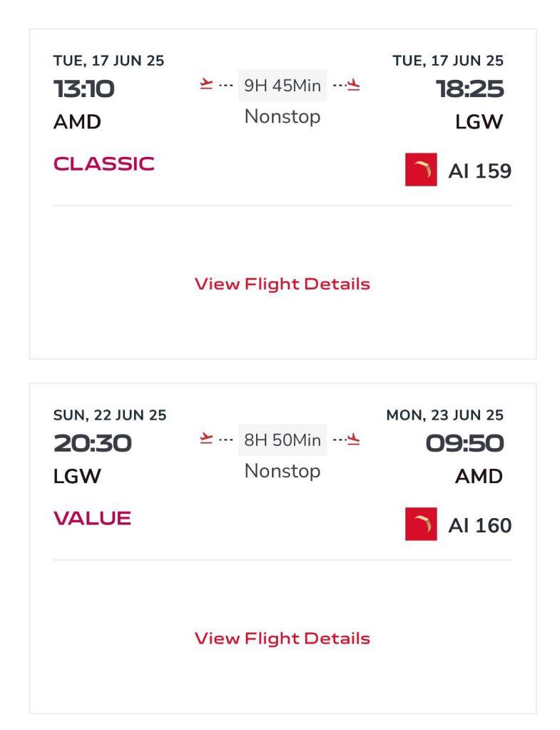This screenshot has height=730, width=560.
Task: Click the CLASSIC fare label
Action: pos(104,164)
